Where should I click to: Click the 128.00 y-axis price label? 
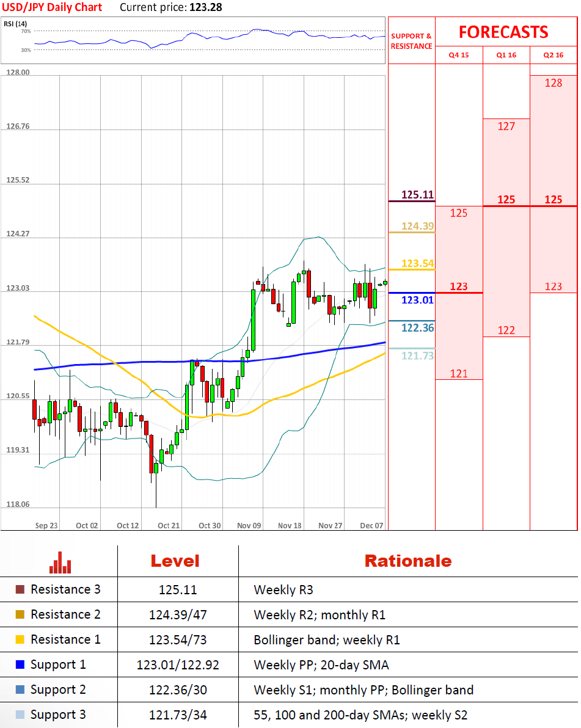pyautogui.click(x=18, y=73)
